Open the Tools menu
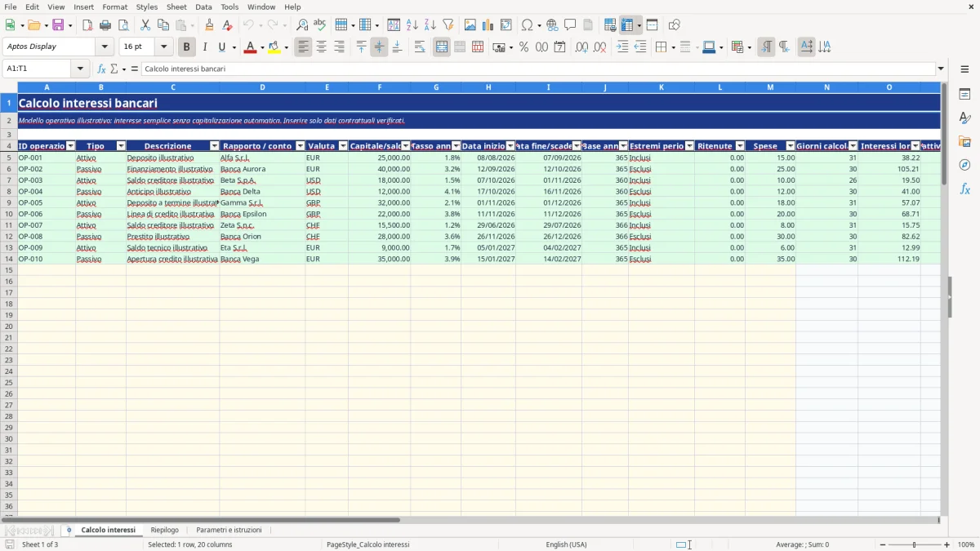The height and width of the screenshot is (551, 980). tap(229, 7)
